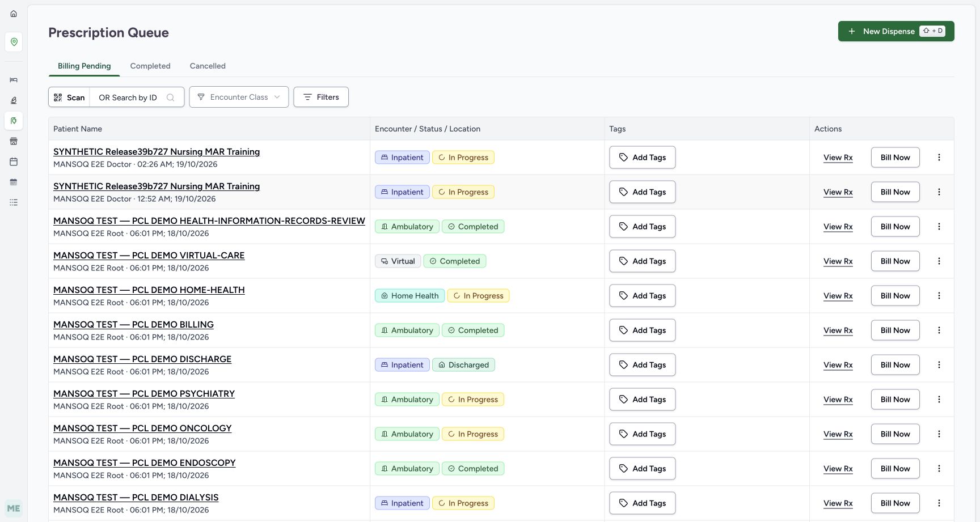This screenshot has width=980, height=522.
Task: Open PCL DEMO HEALTH-INFORMATION-RECORDS-REVIEW patient link
Action: point(209,221)
